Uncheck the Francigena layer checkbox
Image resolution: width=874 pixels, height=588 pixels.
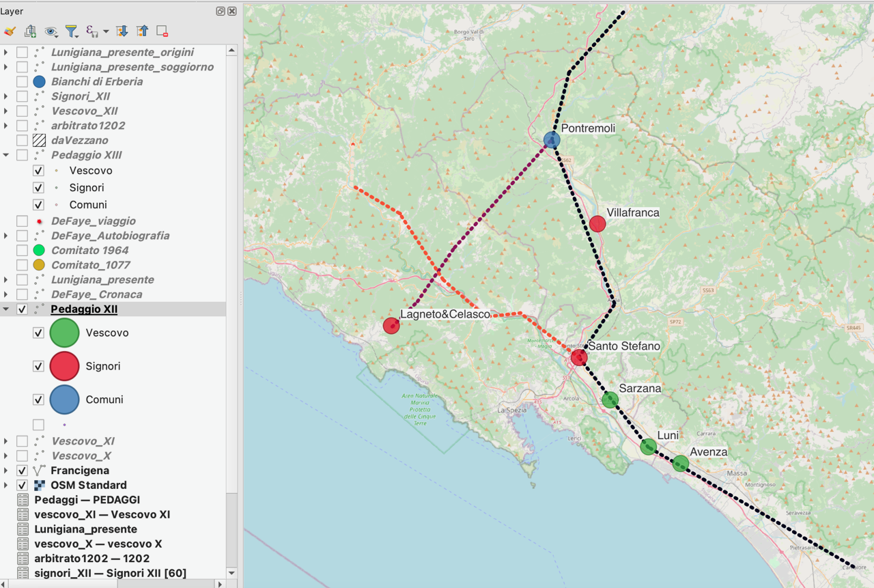23,471
